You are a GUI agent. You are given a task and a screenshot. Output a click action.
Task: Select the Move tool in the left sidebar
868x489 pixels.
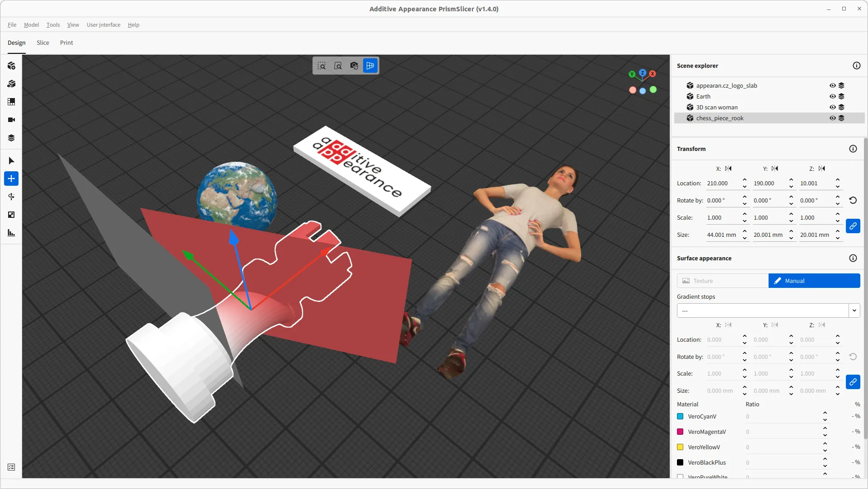11,179
